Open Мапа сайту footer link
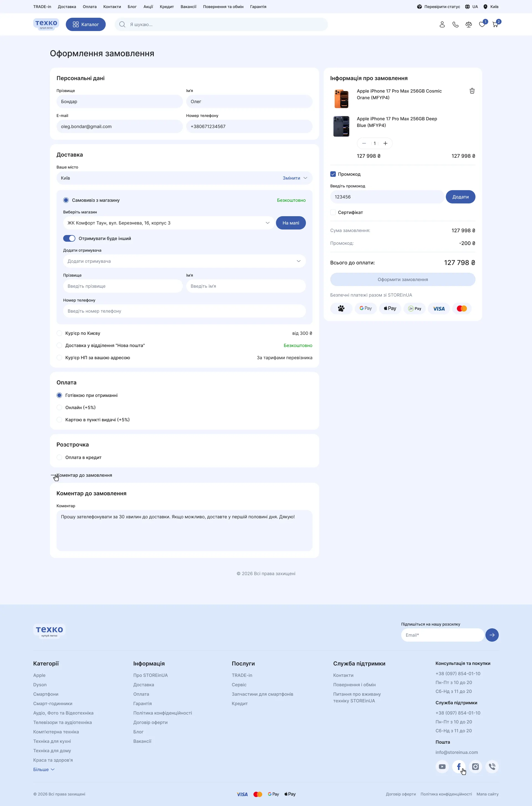 tap(488, 794)
